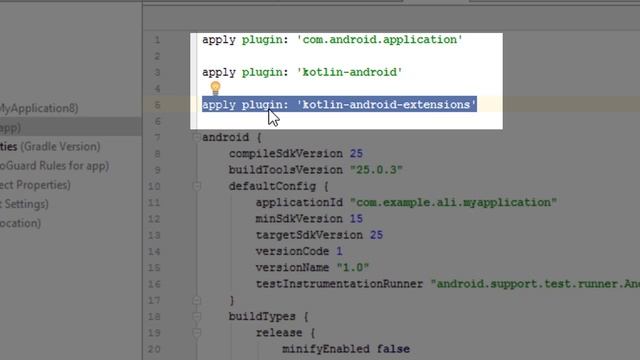Viewport: 640px width, 360px height.
Task: Click the applicationId package string
Action: coord(453,202)
